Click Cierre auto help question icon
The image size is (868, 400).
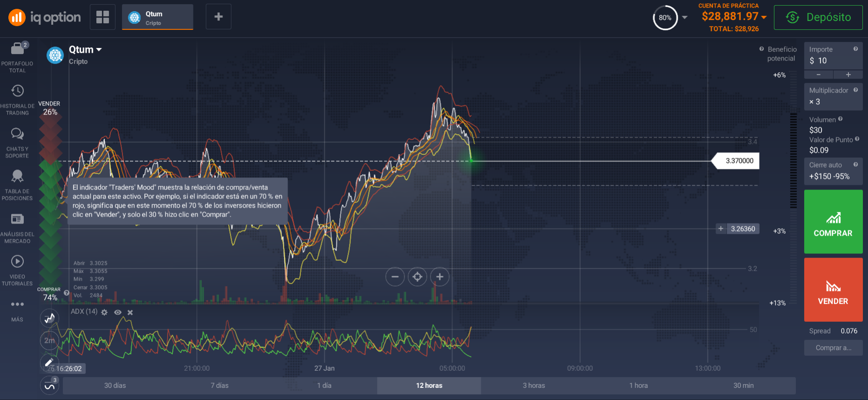[855, 164]
